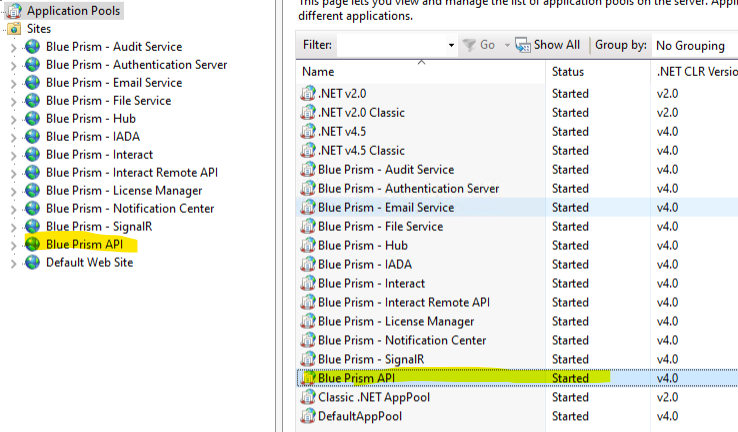
Task: Expand Blue Prism API tree node
Action: 14,245
